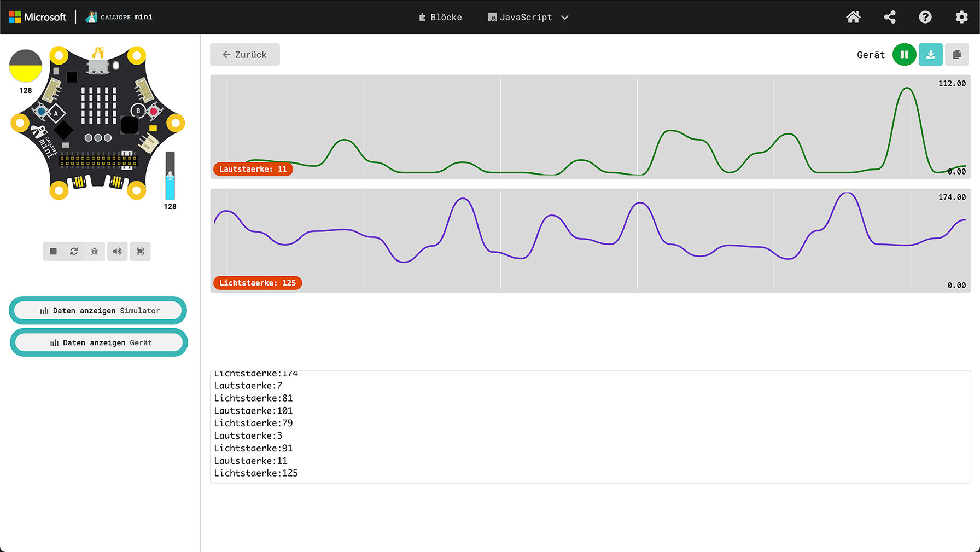Viewport: 980px width, 552px height.
Task: Toggle debug mode with the bug icon
Action: (95, 252)
